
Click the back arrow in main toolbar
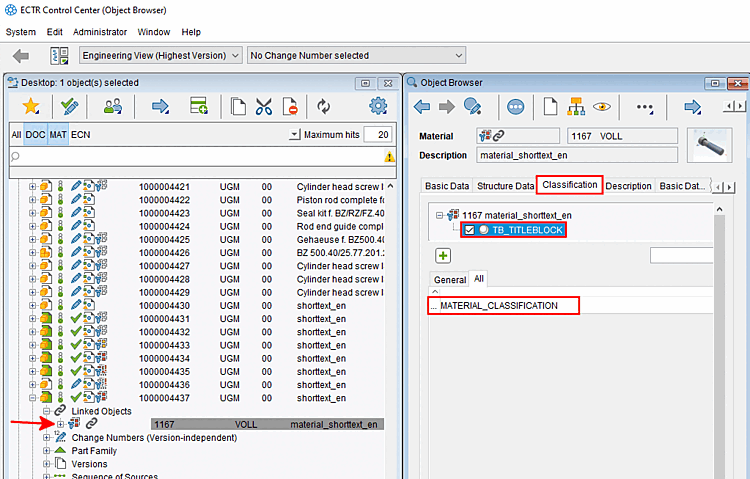tap(21, 56)
